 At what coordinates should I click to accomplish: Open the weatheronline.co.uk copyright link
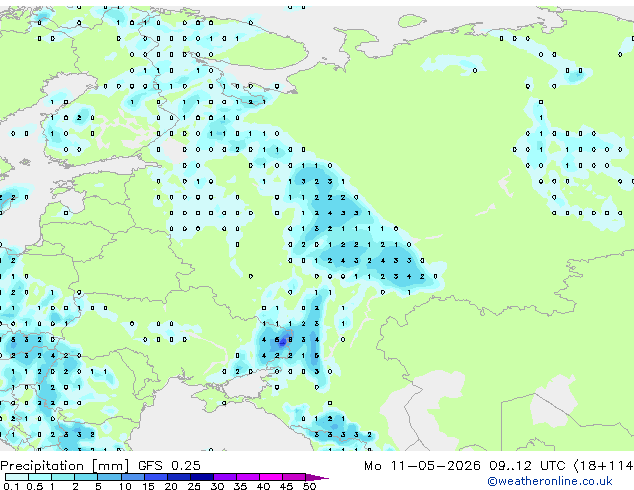point(550,481)
